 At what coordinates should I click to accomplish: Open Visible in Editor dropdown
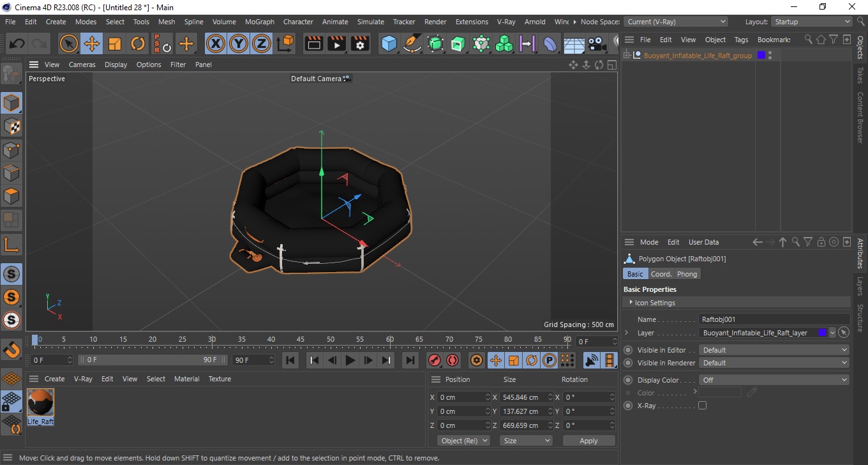(x=774, y=350)
